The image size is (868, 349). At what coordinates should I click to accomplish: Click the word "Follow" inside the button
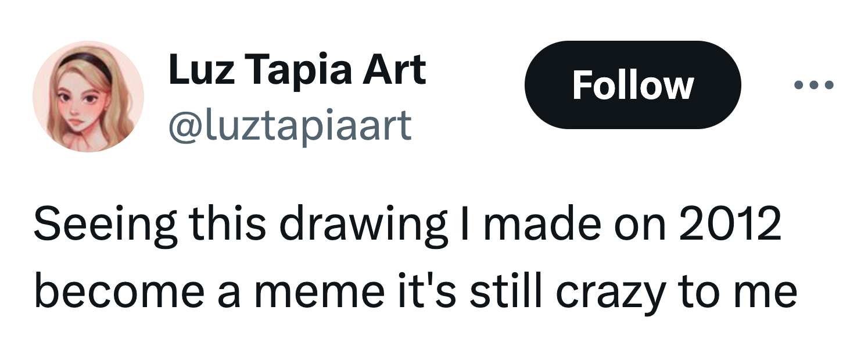click(x=632, y=86)
